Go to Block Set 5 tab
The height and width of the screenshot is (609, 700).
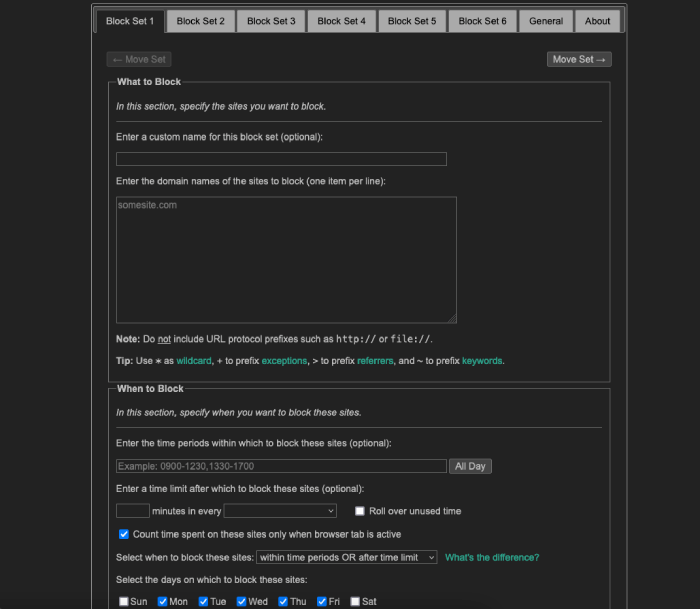[x=412, y=21]
